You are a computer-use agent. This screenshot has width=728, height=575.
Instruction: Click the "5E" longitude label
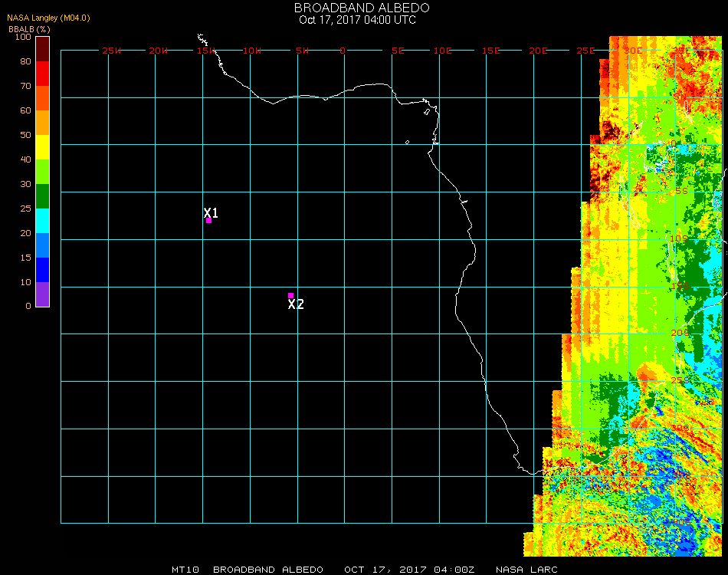(398, 51)
